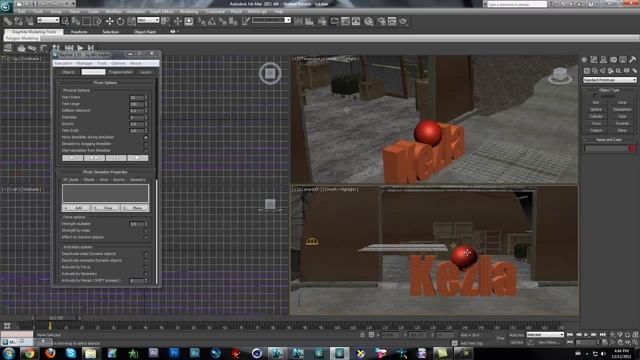Open the Modify tab in command panel
The image size is (640, 360).
[593, 60]
